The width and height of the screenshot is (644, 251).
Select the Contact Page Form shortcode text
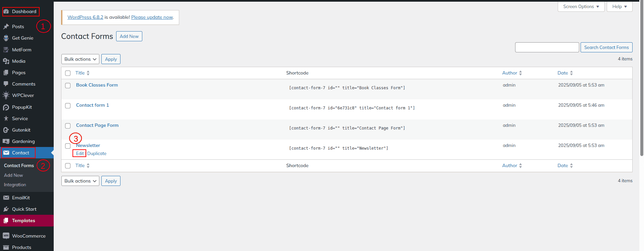pyautogui.click(x=347, y=128)
